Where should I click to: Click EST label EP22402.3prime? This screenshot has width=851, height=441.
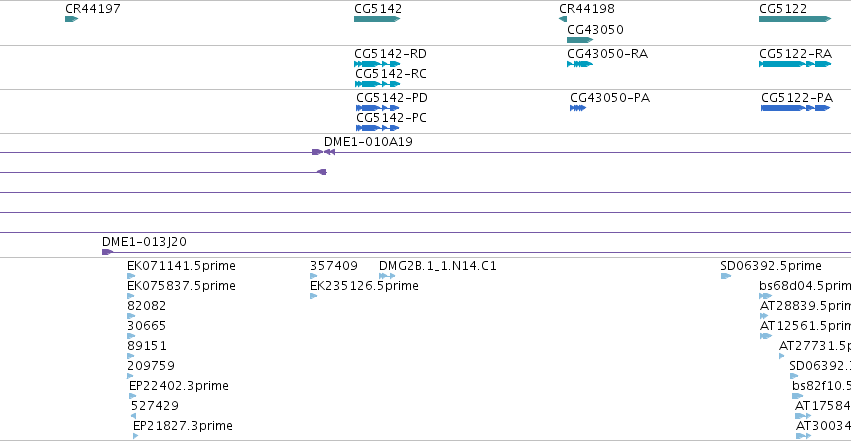[179, 386]
